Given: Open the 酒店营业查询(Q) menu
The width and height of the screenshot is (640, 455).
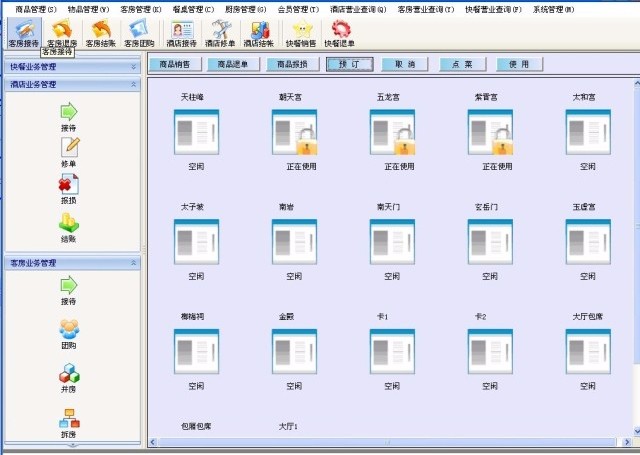Looking at the screenshot, I should tap(358, 9).
